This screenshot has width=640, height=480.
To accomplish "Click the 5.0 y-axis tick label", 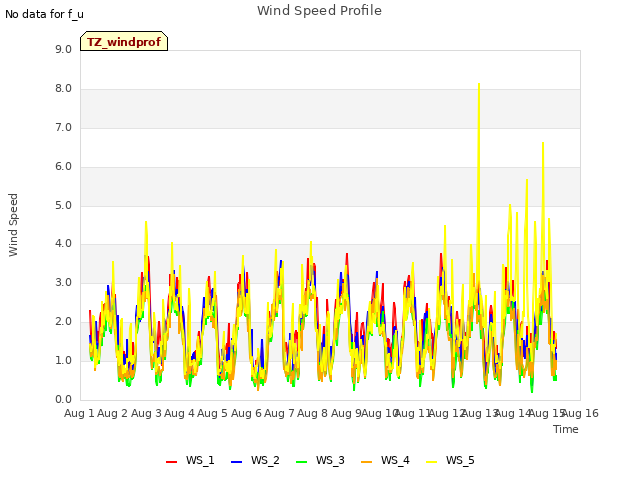I will 63,205.
